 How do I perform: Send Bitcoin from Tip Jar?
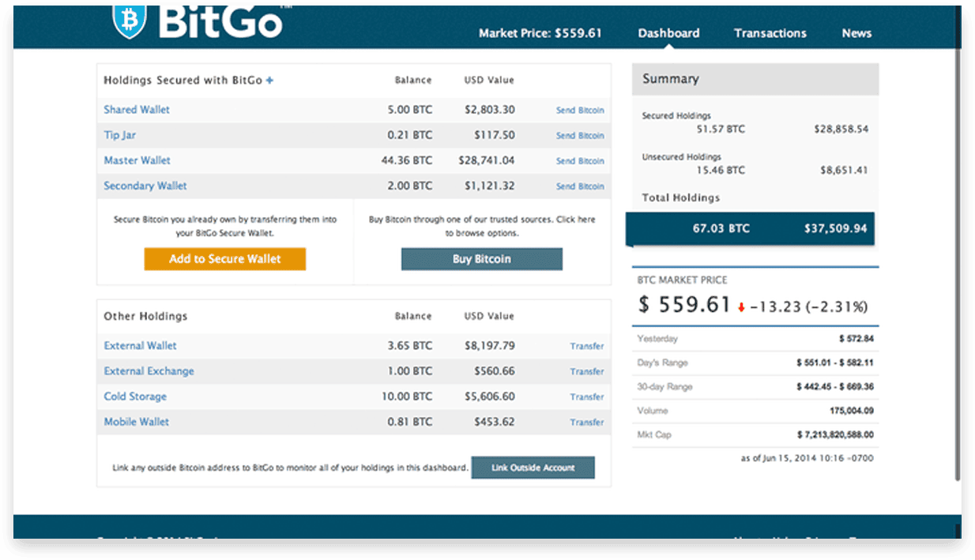580,136
